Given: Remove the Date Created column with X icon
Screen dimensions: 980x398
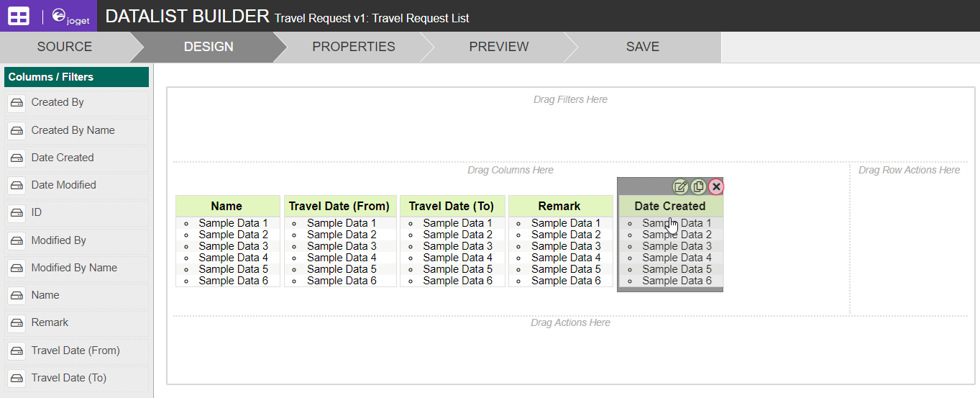Looking at the screenshot, I should point(716,187).
